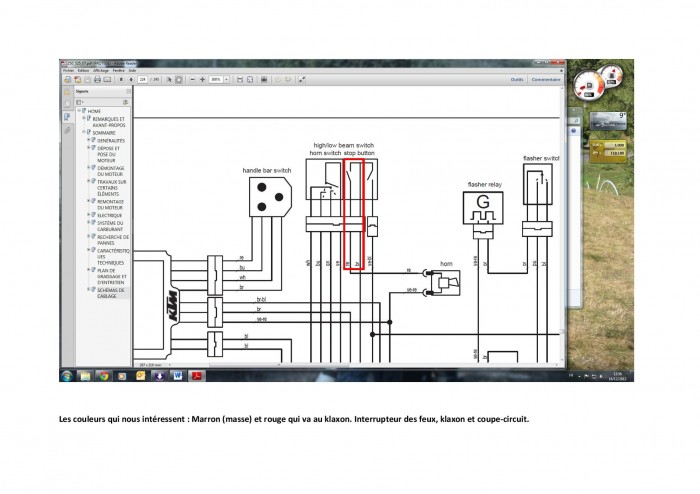The width and height of the screenshot is (700, 494).
Task: Zoom in using the plus button
Action: [x=200, y=79]
